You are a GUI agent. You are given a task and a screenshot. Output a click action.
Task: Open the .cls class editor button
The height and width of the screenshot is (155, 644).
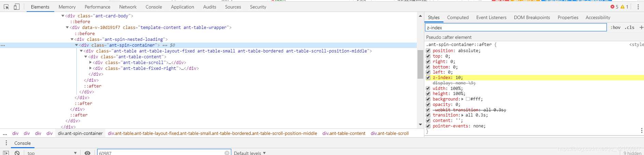coord(629,28)
